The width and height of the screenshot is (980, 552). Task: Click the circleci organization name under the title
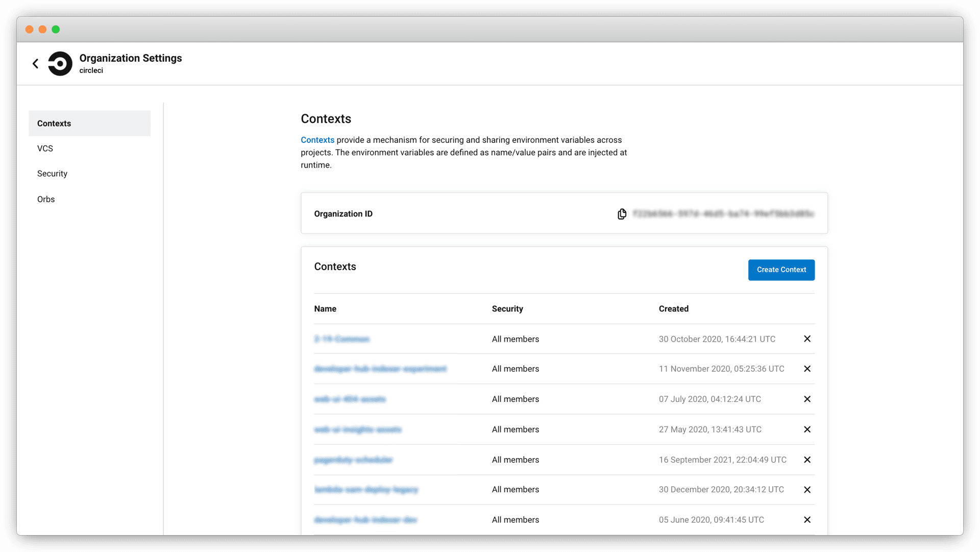pyautogui.click(x=91, y=70)
